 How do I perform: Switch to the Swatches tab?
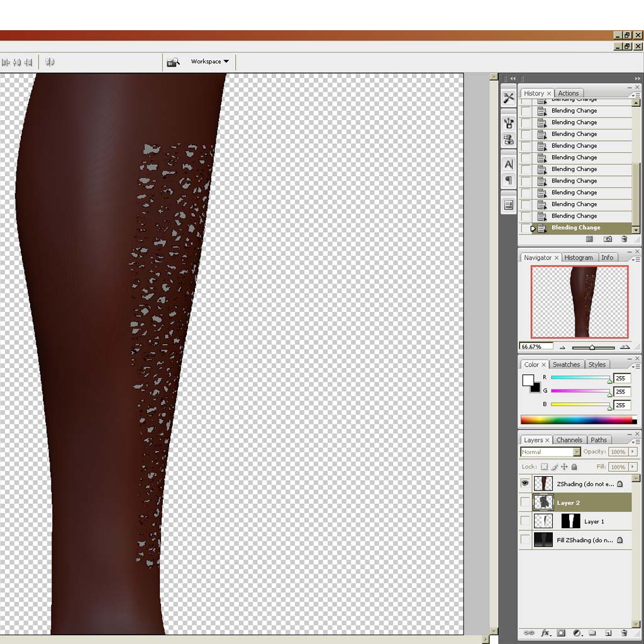point(566,365)
